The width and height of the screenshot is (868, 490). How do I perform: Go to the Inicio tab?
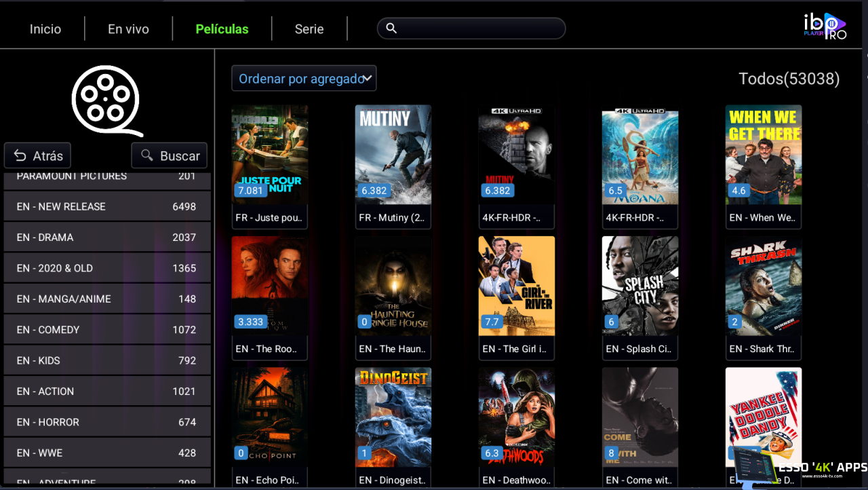45,29
